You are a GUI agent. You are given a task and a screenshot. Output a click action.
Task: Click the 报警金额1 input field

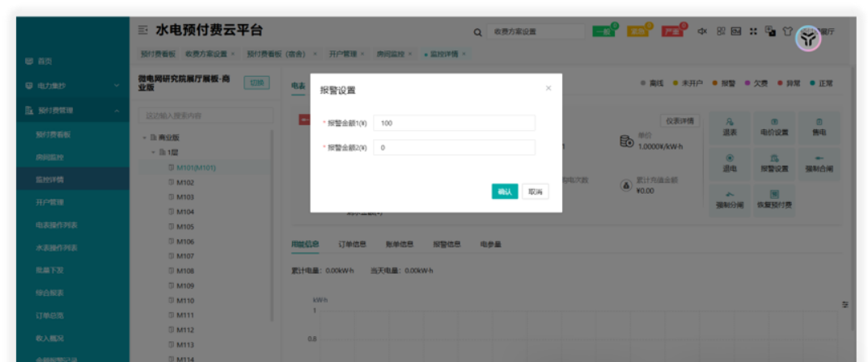click(454, 123)
